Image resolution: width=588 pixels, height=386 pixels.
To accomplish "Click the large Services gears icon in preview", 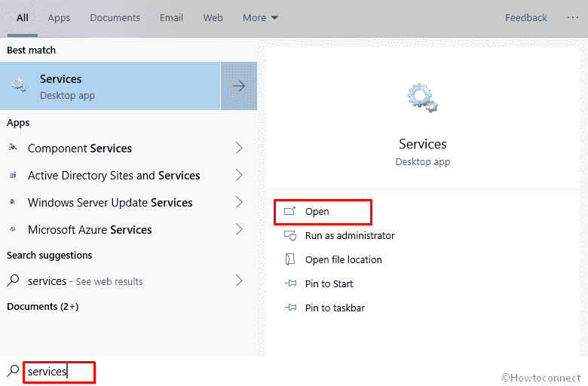I will pos(422,97).
